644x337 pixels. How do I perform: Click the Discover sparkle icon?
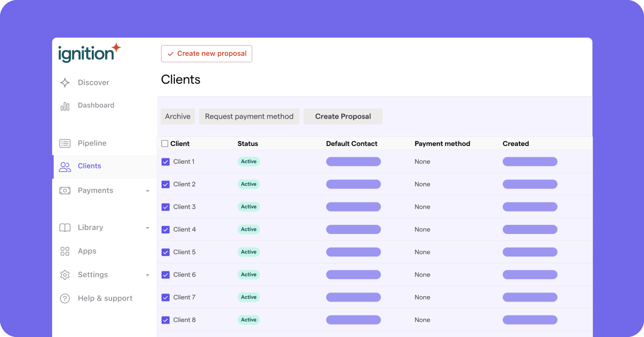tap(64, 82)
